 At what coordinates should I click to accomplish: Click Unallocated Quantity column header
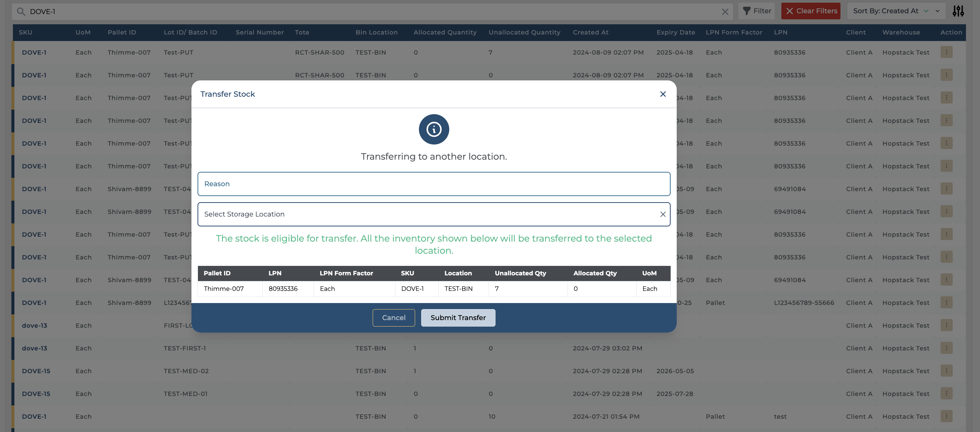pos(524,32)
